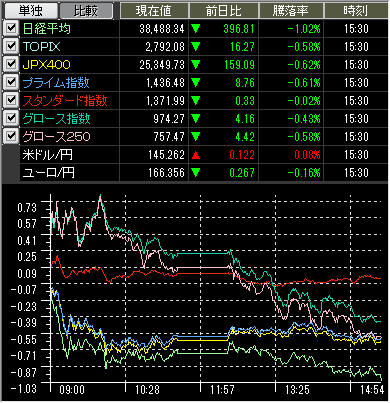
Task: Select the 米ドル/円 row label
Action: pos(48,155)
